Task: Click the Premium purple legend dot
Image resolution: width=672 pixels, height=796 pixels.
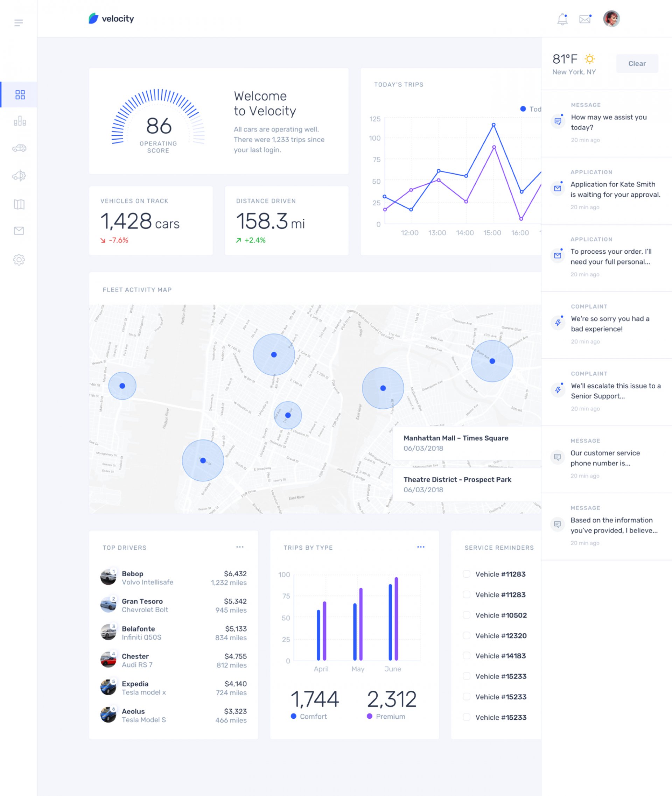Action: (369, 716)
